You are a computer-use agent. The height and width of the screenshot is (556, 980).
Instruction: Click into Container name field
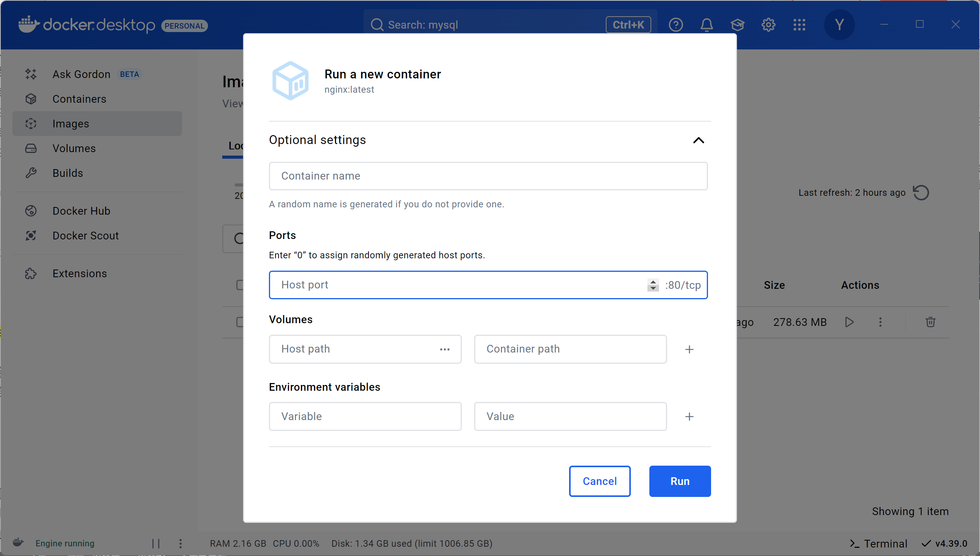[488, 176]
